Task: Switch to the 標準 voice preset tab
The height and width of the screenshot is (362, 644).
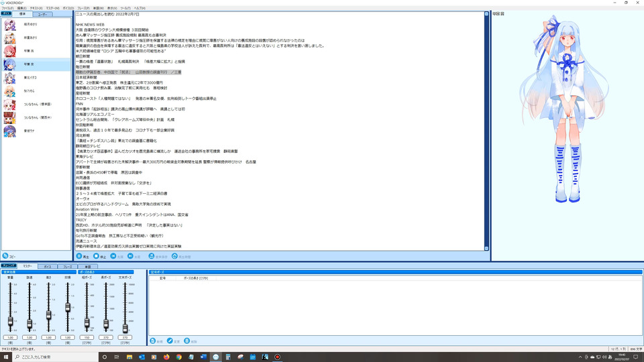Action: coord(22,14)
